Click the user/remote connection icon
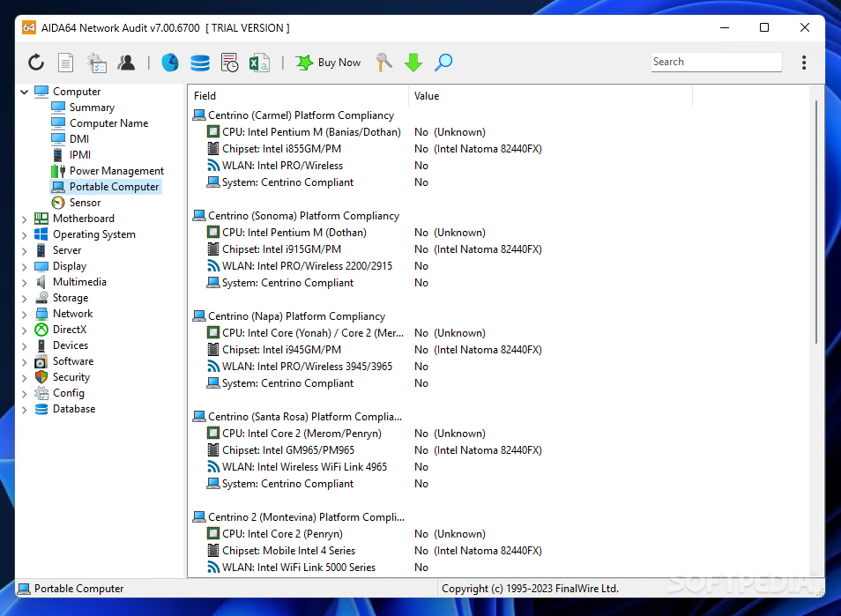This screenshot has width=841, height=616. coord(127,63)
